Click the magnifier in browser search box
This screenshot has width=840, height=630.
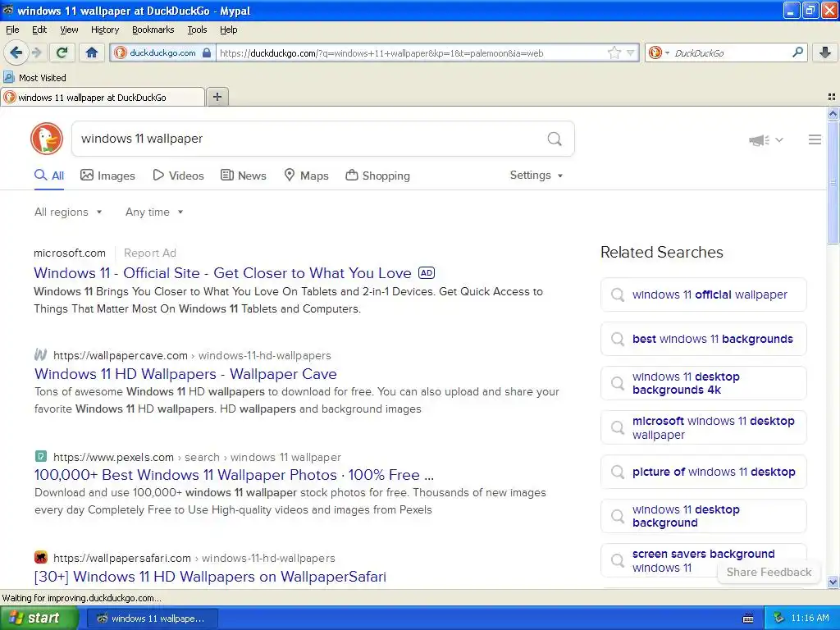click(797, 52)
